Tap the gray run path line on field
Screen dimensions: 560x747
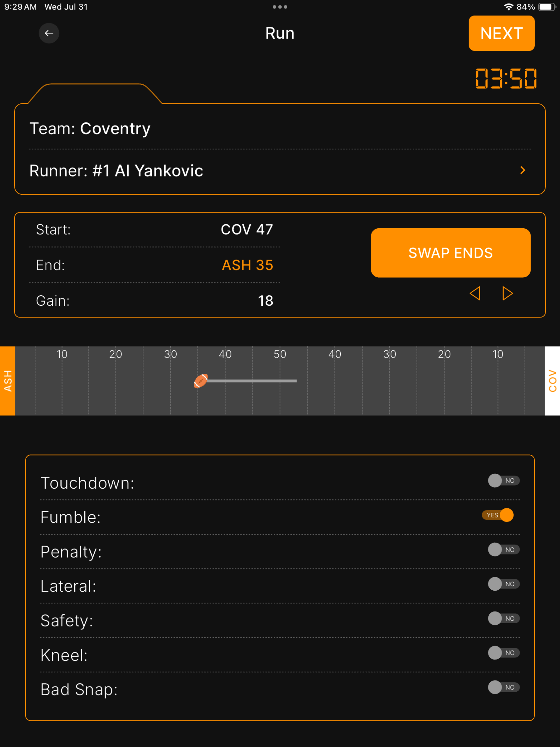tap(252, 381)
